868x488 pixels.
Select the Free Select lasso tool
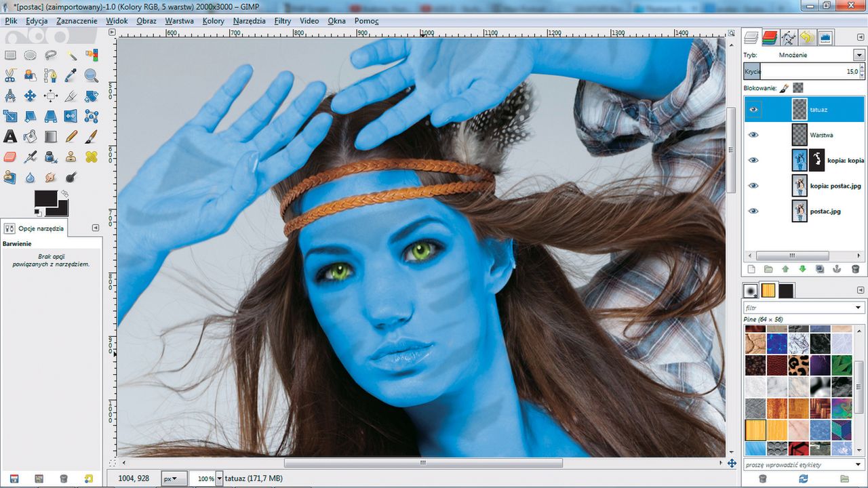click(51, 55)
